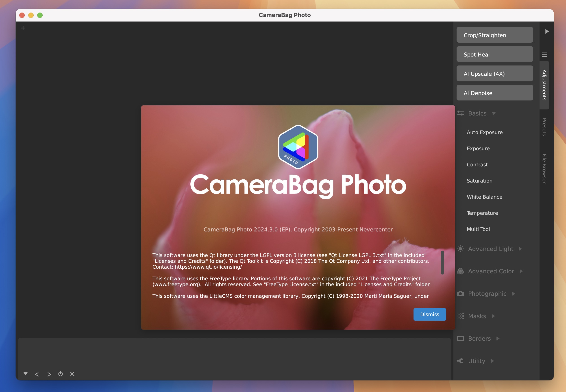This screenshot has width=566, height=392.
Task: Collapse the Basics section arrow
Action: 494,113
